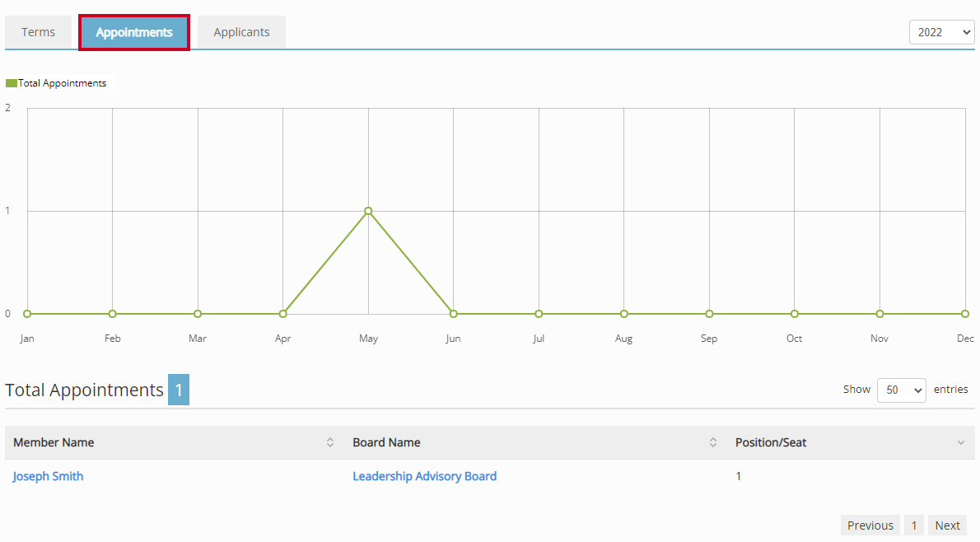Screen dimensions: 980x542
Task: Select the Appointments tab
Action: 134,32
